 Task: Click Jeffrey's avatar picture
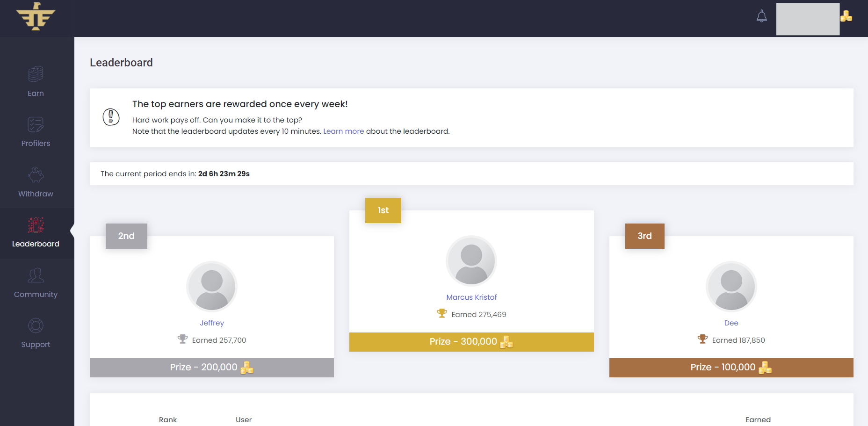212,287
